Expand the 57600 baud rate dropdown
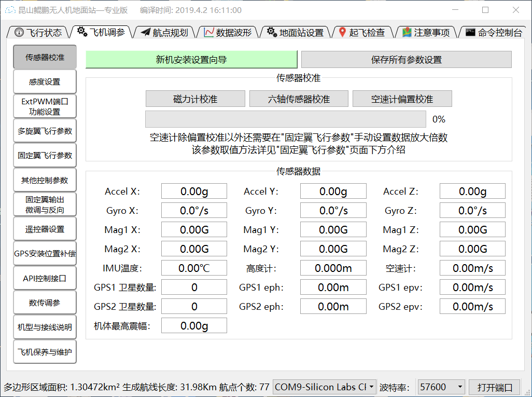532x397 pixels. tap(441, 387)
